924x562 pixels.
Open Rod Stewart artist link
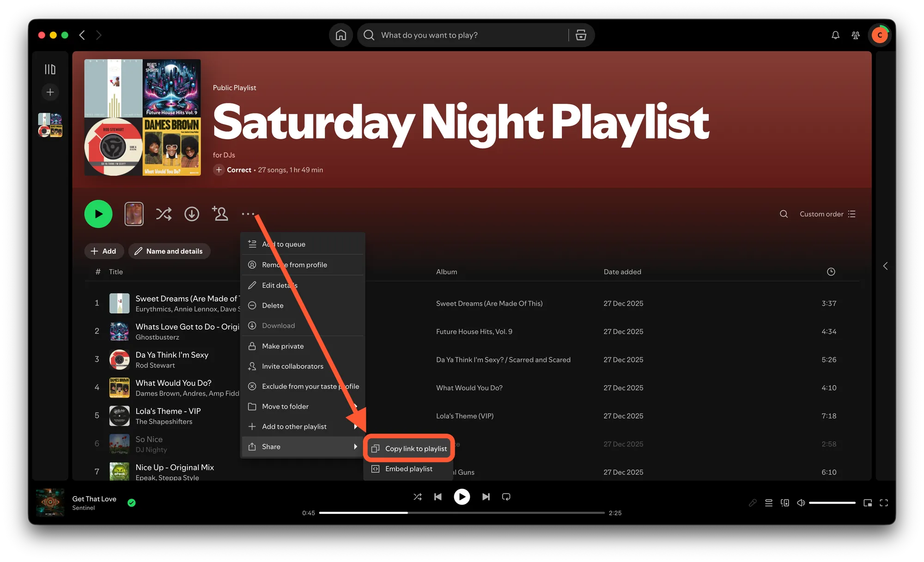tap(155, 365)
